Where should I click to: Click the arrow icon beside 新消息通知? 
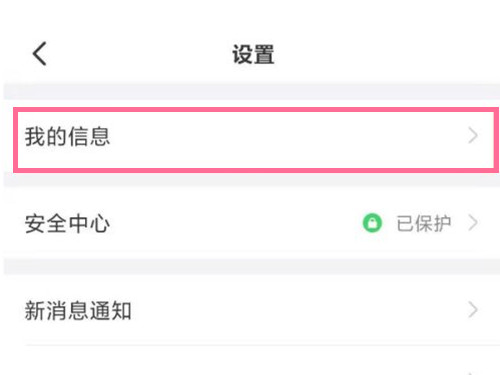click(x=473, y=310)
